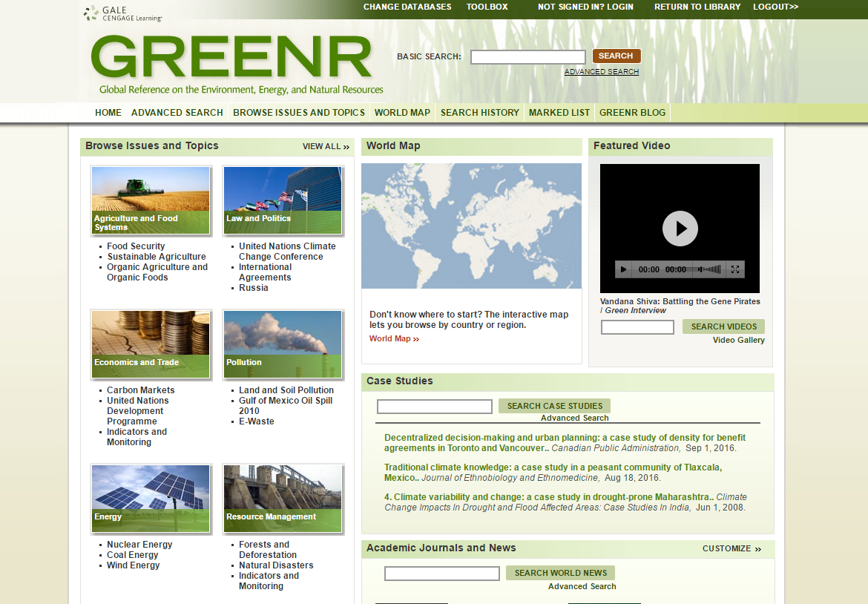Open the Nuclear Energy link
868x604 pixels.
pyautogui.click(x=139, y=545)
